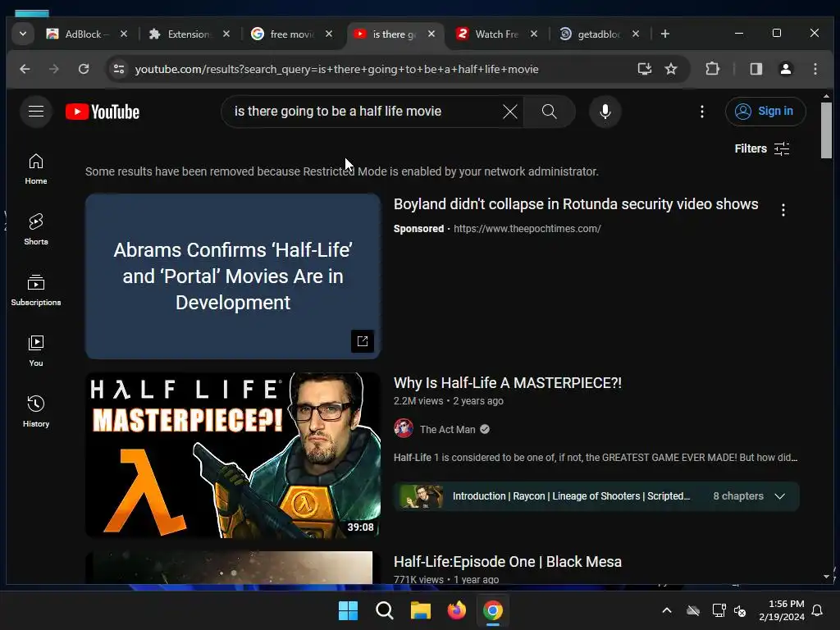View site information icon in address bar

click(119, 69)
